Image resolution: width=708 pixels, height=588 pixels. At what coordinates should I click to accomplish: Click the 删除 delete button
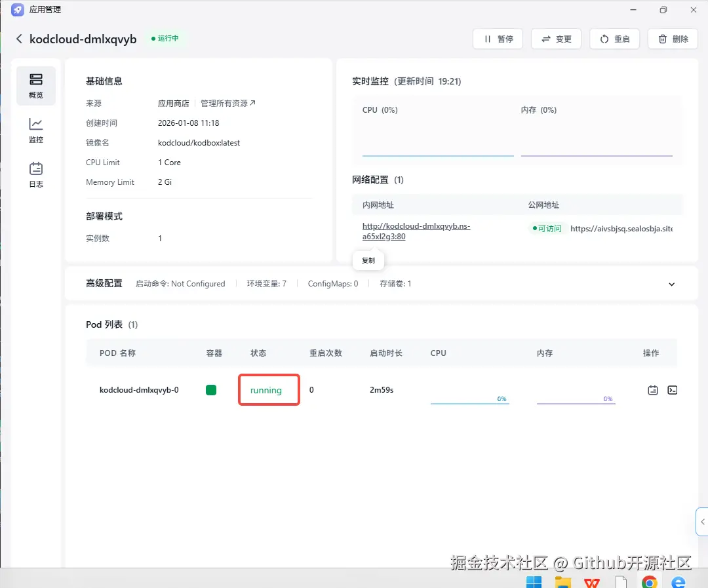pos(673,39)
